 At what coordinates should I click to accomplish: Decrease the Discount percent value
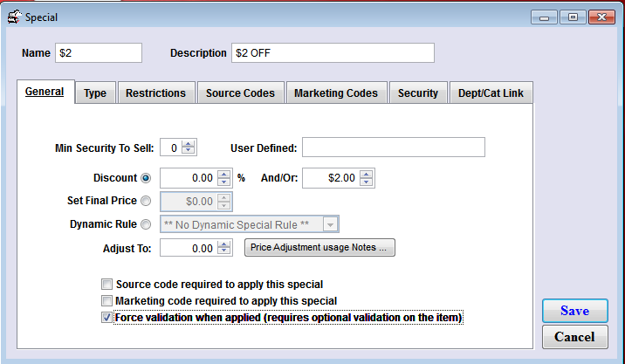click(224, 182)
